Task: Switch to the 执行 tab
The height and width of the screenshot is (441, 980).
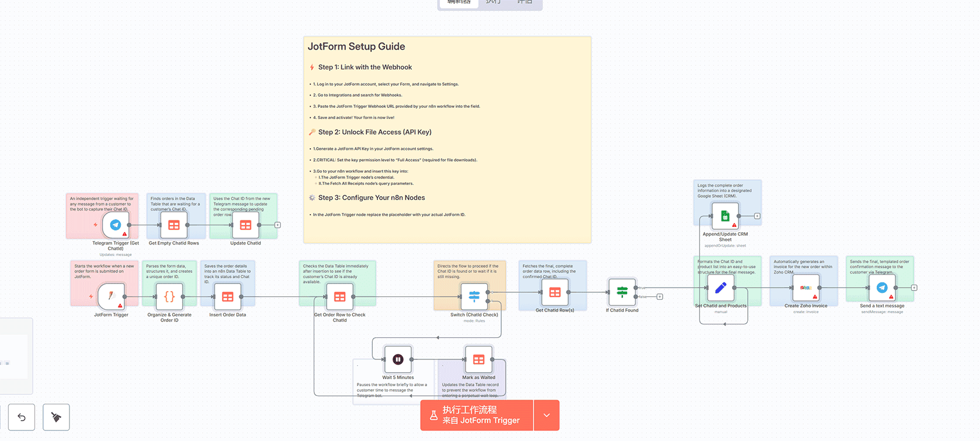Action: pos(493,2)
